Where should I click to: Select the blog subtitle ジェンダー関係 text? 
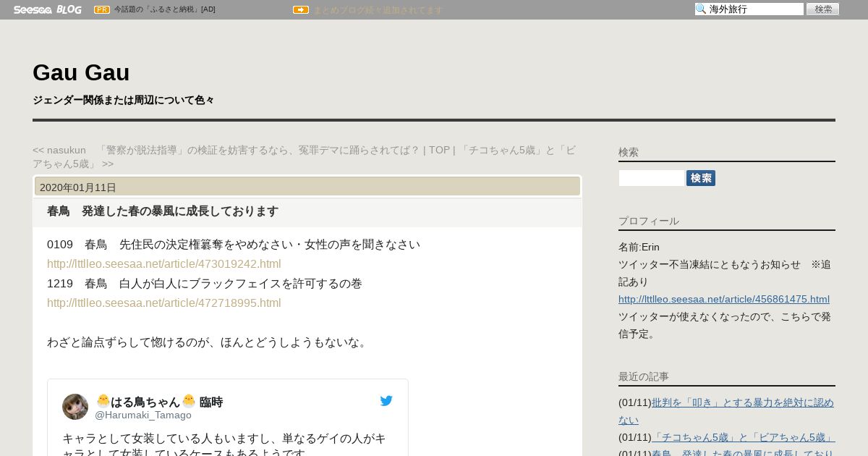coord(123,100)
